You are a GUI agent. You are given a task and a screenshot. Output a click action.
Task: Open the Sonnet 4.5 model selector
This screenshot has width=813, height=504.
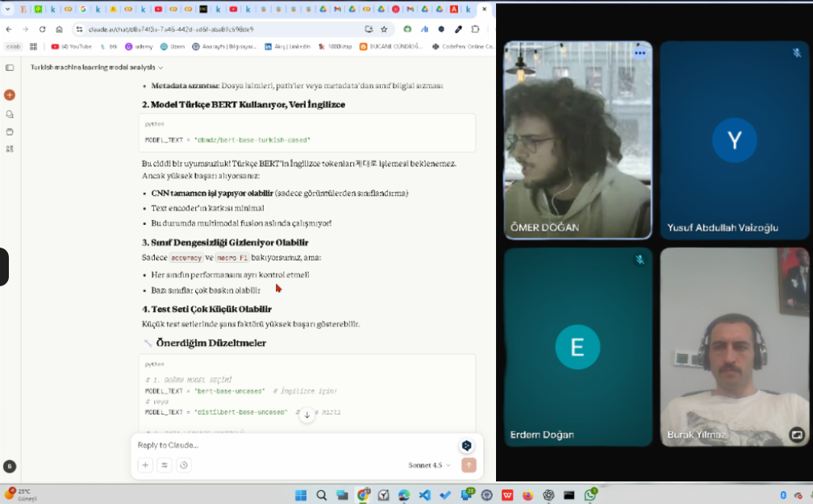(429, 465)
